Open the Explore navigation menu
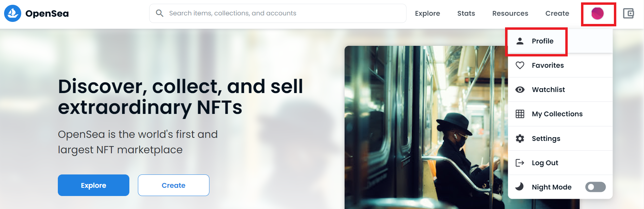 pos(427,13)
